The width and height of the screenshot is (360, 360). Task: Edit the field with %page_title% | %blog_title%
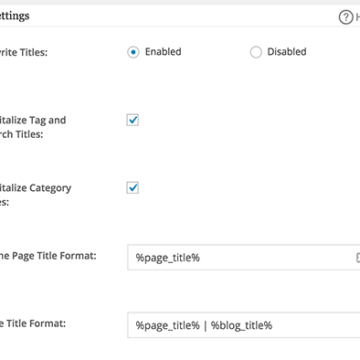tap(244, 325)
